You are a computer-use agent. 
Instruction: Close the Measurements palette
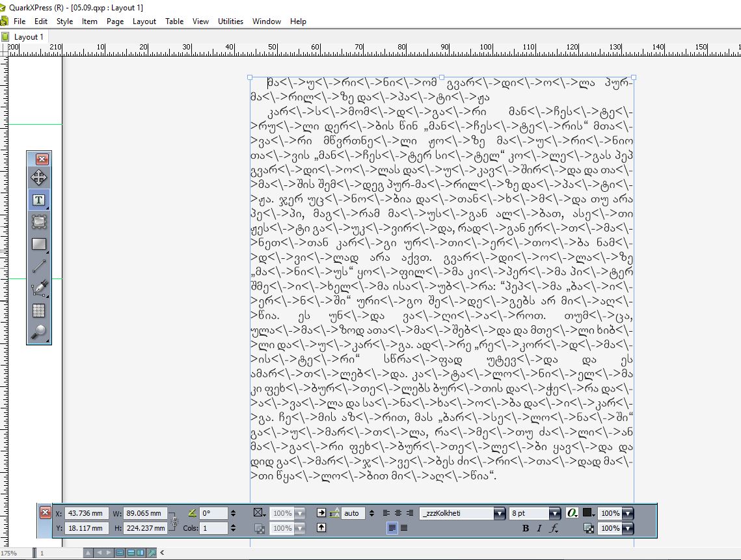coord(45,513)
